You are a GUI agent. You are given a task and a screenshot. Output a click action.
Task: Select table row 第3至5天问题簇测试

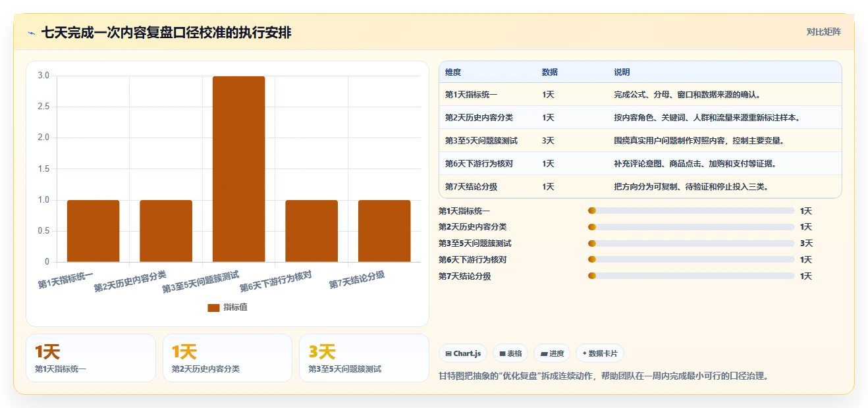(640, 141)
